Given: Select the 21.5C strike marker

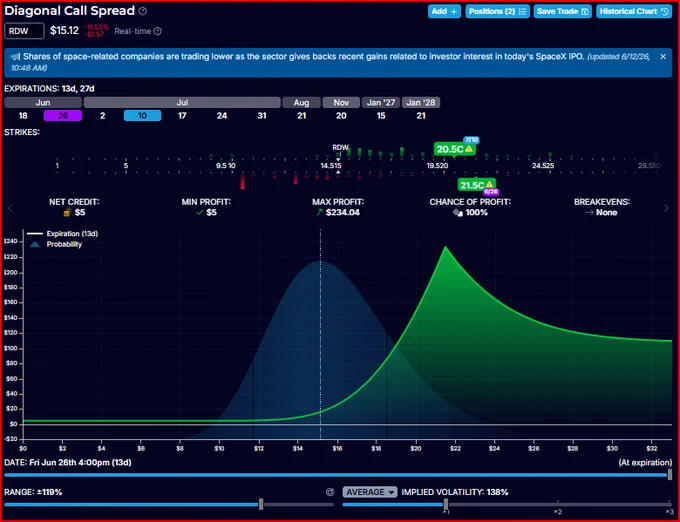Looking at the screenshot, I should point(477,186).
